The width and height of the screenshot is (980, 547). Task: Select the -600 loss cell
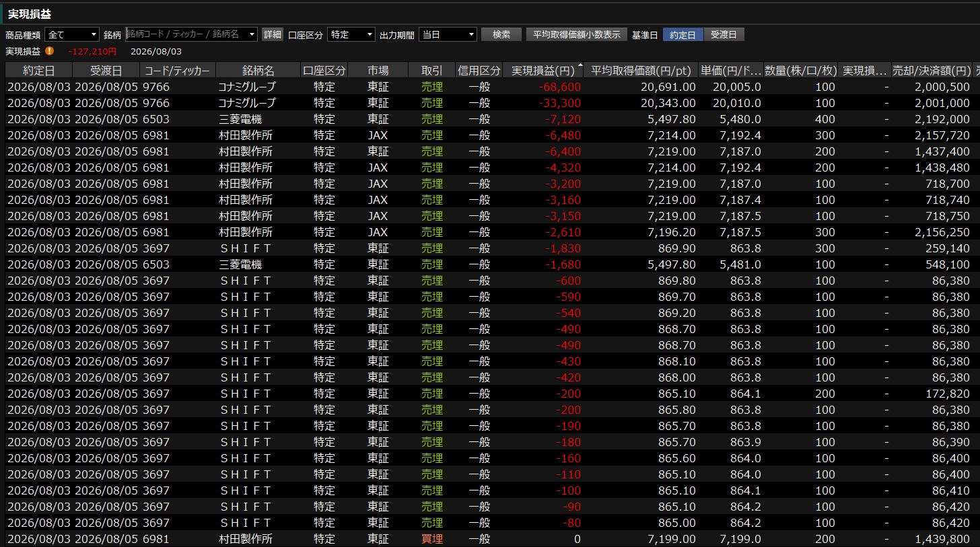(569, 281)
